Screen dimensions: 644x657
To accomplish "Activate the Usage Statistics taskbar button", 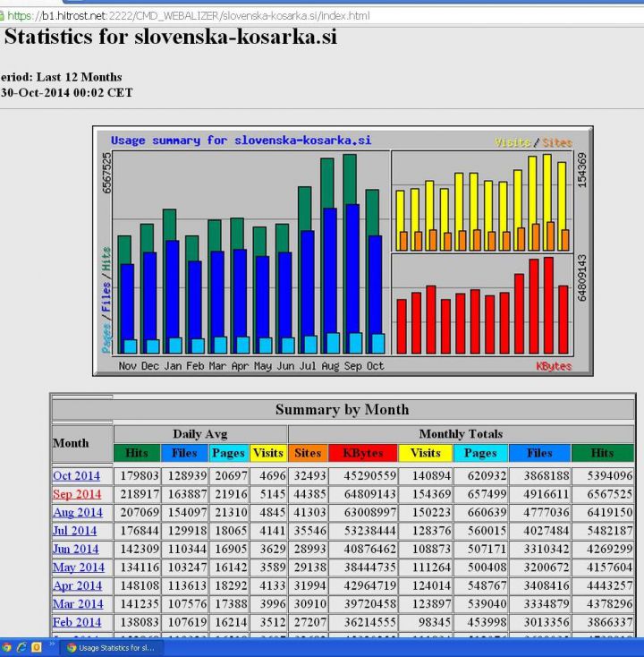I will click(x=112, y=648).
